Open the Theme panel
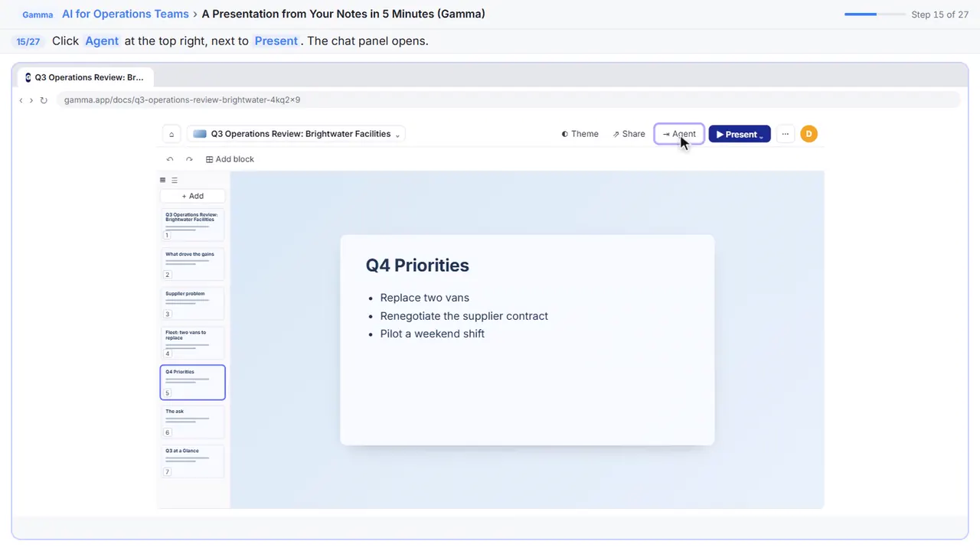The image size is (980, 551). 580,134
